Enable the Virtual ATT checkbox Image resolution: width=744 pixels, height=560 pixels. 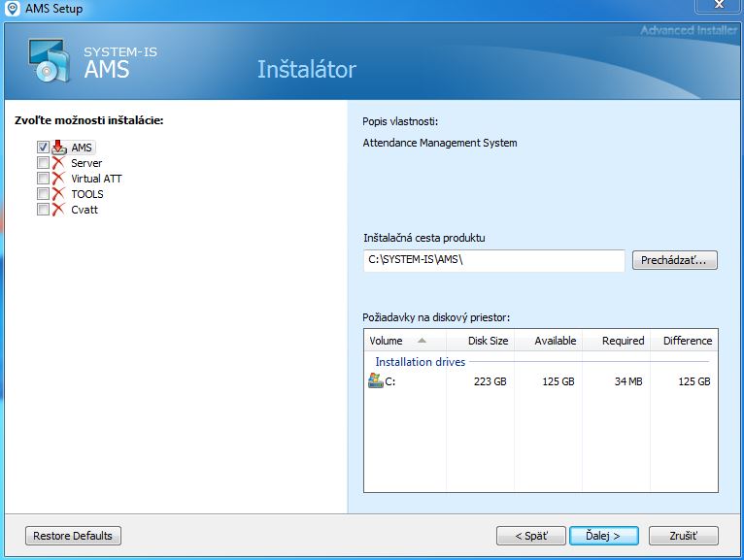pos(43,179)
